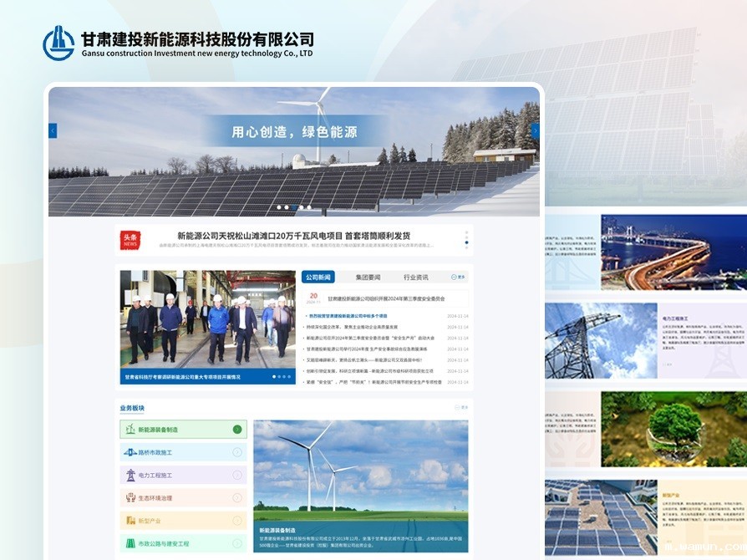The image size is (747, 560).
Task: Switch to the 集团要闻 tab
Action: pos(368,277)
